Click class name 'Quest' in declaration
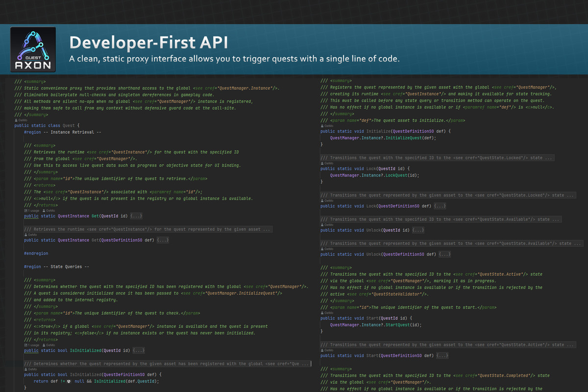The height and width of the screenshot is (392, 588). (69, 125)
